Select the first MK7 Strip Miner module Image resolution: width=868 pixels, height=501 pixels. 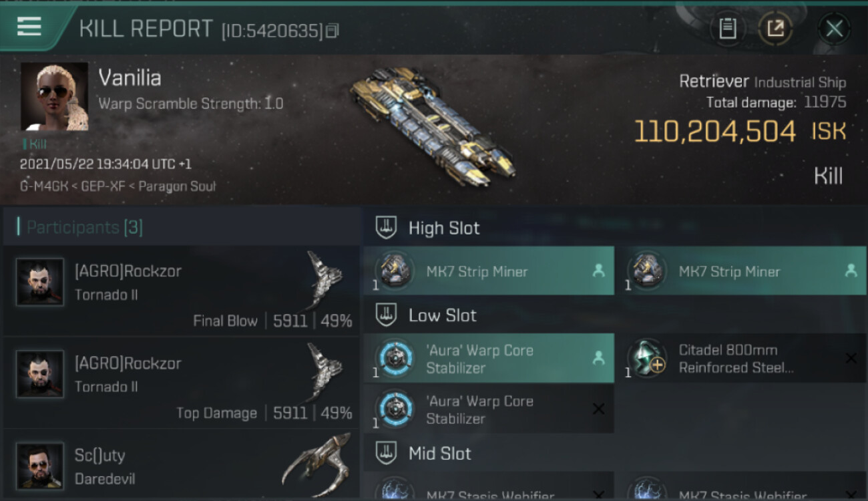[489, 271]
